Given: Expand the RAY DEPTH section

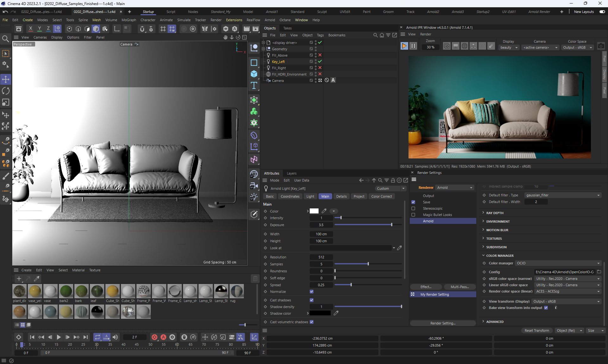Looking at the screenshot, I should (495, 213).
